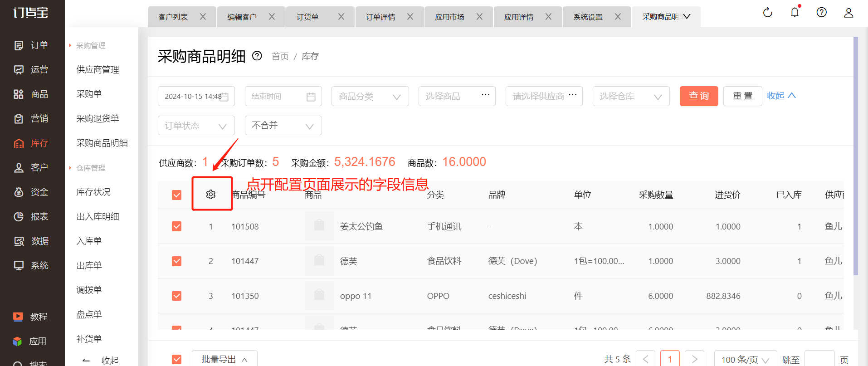The image size is (868, 366).
Task: Select 采购退货单 in the submenu
Action: tap(98, 119)
